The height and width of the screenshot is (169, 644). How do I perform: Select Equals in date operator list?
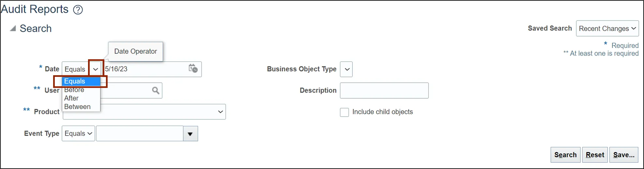tap(75, 81)
